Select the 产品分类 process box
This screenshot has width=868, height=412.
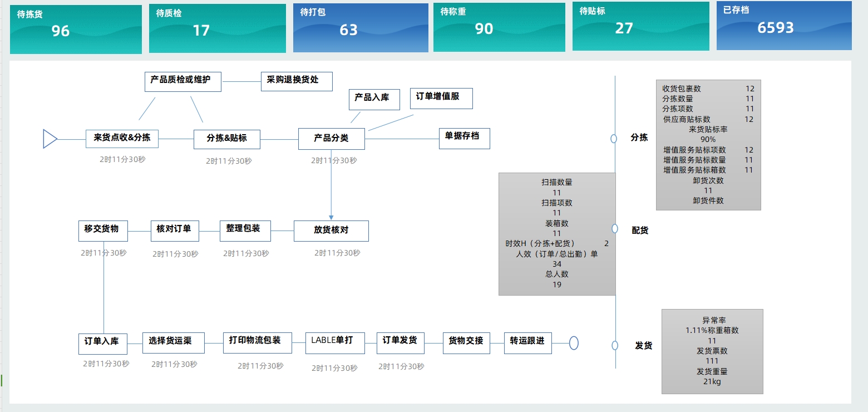click(332, 139)
